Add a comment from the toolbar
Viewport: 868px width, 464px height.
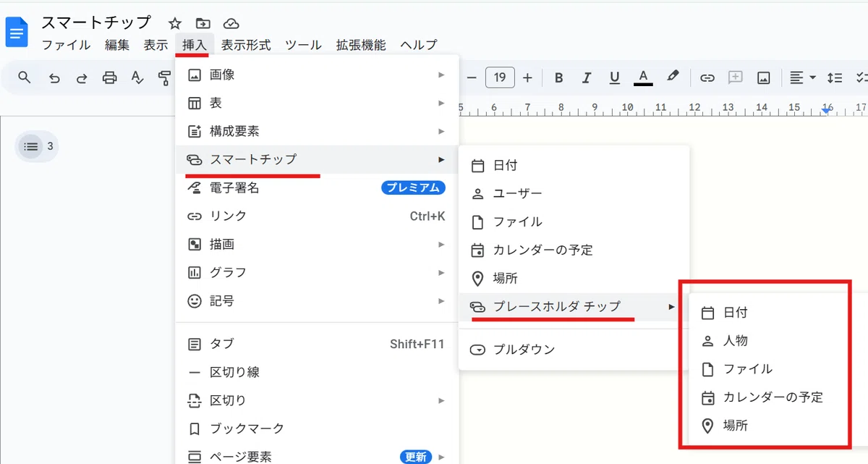[736, 77]
